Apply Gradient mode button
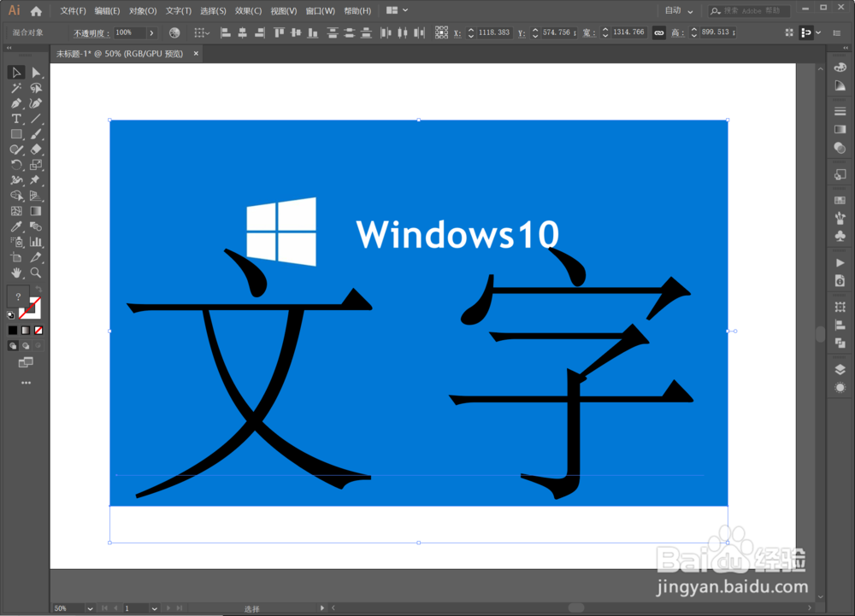 (26, 330)
